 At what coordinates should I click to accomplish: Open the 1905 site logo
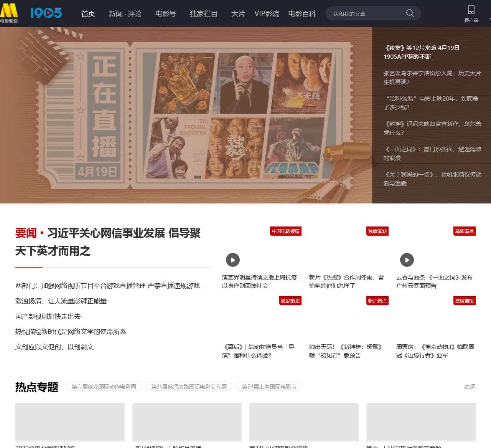coord(46,13)
